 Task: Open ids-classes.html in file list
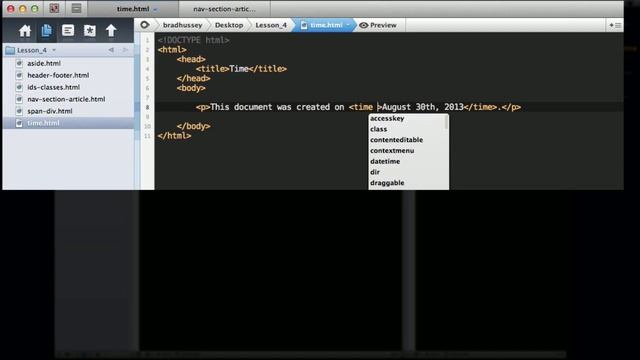pyautogui.click(x=53, y=87)
